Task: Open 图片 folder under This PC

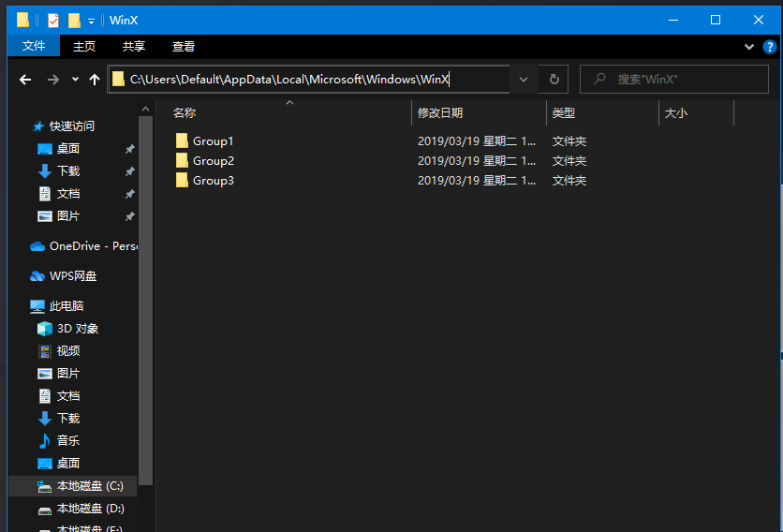Action: click(x=68, y=373)
